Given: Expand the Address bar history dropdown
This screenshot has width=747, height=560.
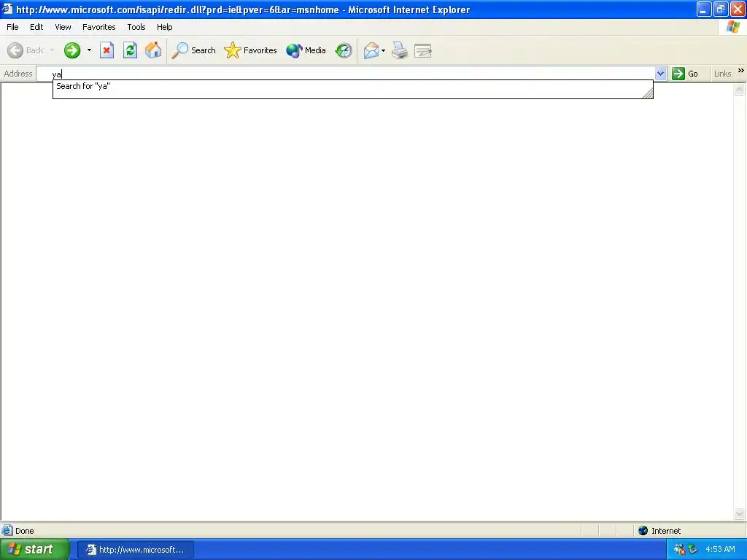Looking at the screenshot, I should [660, 74].
